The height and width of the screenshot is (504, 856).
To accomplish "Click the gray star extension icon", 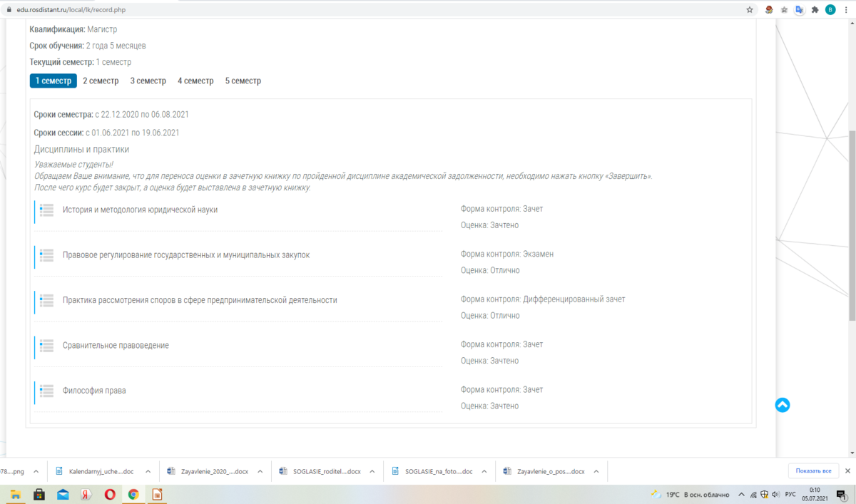I will pos(785,10).
